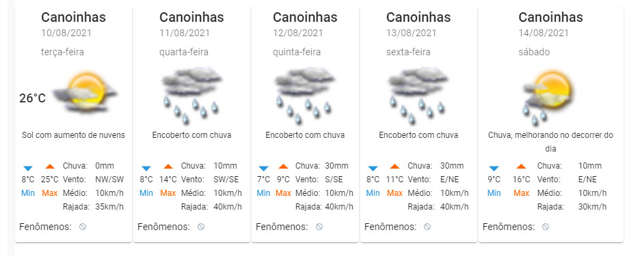The height and width of the screenshot is (256, 644).
Task: Click the Fenômenos none icon on 12/08/2021 card
Action: (319, 227)
